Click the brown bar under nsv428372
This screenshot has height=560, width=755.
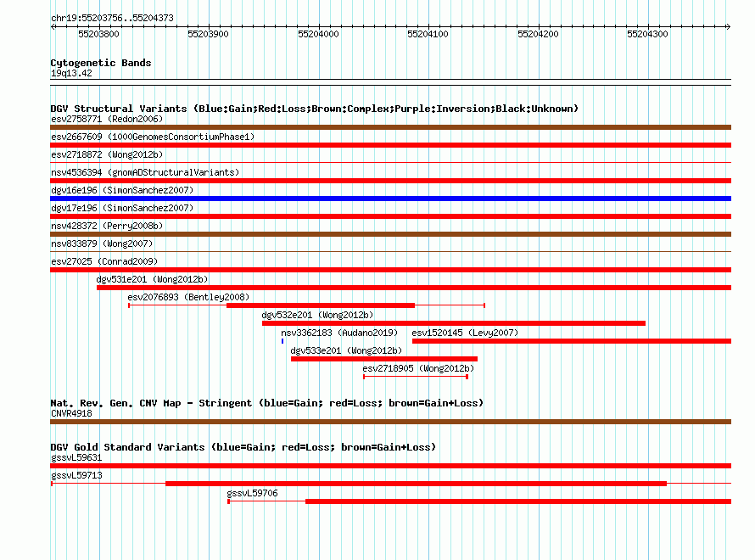click(x=390, y=234)
